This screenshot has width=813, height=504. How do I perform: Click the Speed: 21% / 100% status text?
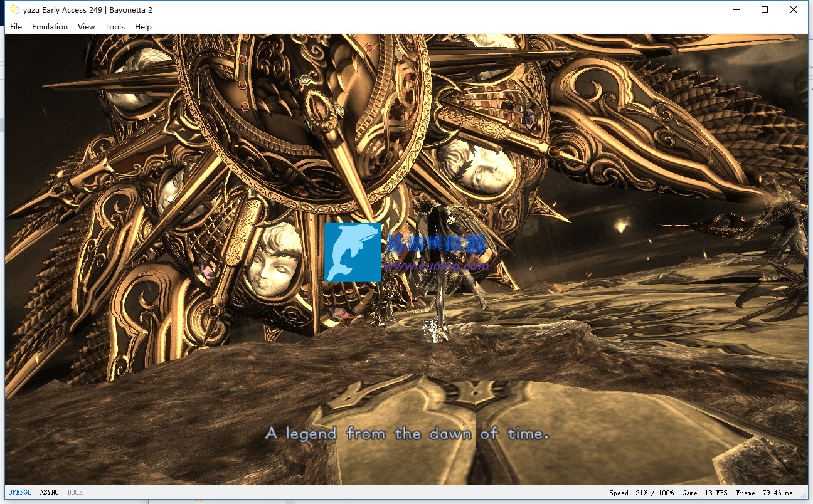coord(641,493)
